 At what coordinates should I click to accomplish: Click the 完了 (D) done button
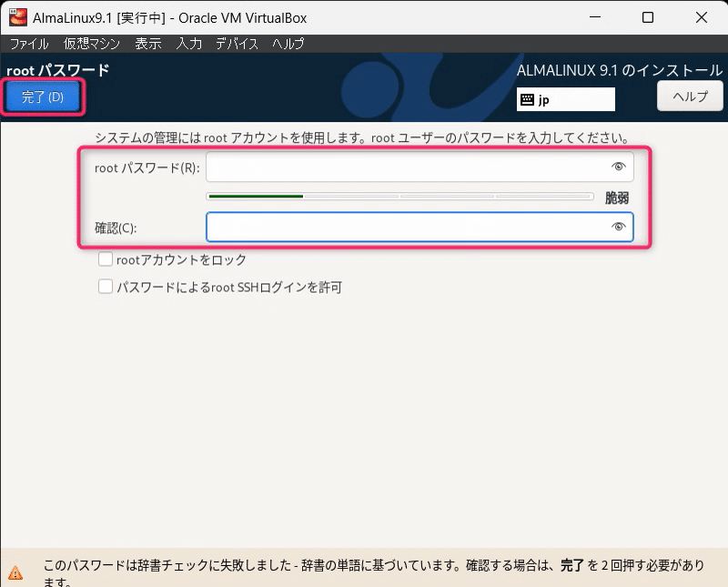(x=42, y=96)
